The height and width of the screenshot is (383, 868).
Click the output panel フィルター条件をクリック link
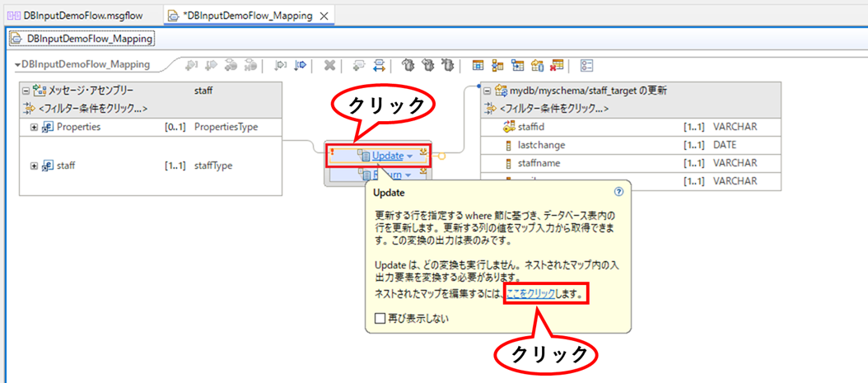[553, 109]
